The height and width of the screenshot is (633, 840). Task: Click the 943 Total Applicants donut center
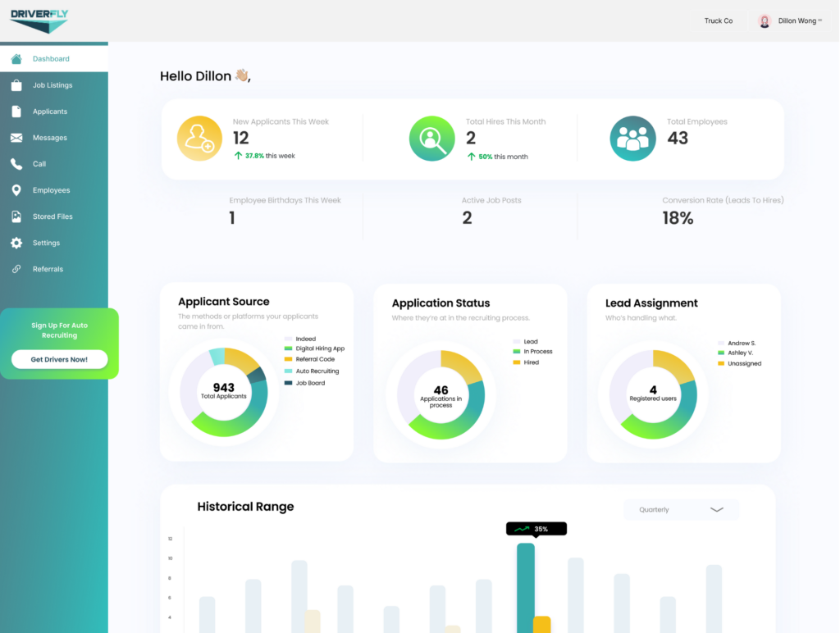tap(223, 391)
